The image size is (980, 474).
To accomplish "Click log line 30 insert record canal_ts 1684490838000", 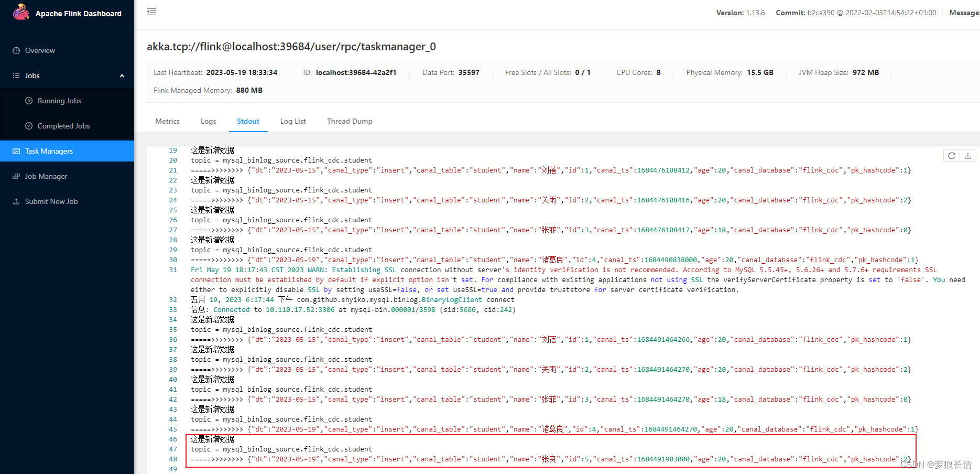I will coord(554,260).
